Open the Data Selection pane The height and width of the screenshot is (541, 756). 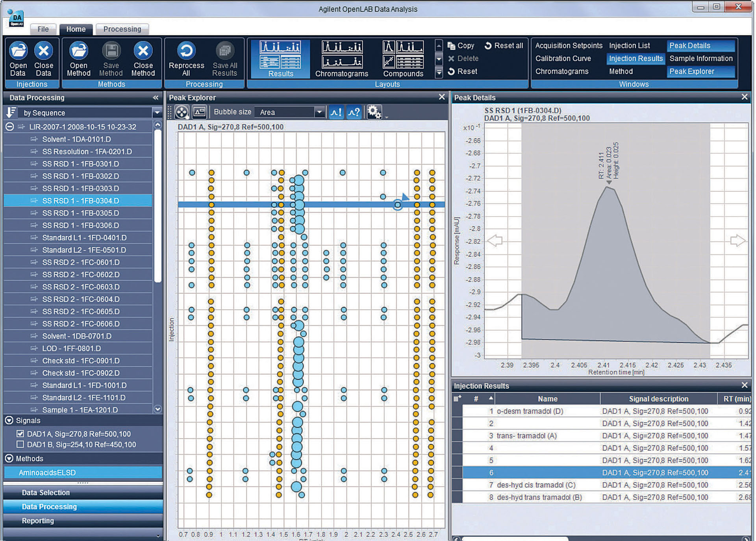83,493
